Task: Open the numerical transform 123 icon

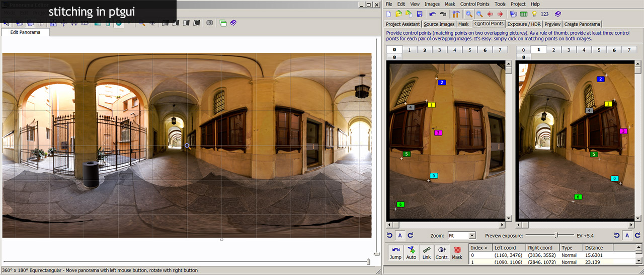Action: coord(544,14)
